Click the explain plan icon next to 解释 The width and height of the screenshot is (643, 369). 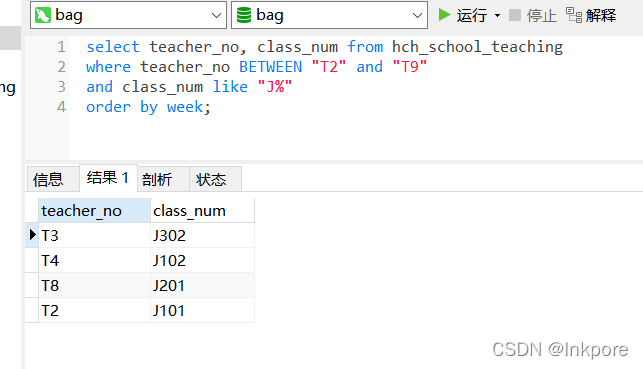pyautogui.click(x=574, y=15)
